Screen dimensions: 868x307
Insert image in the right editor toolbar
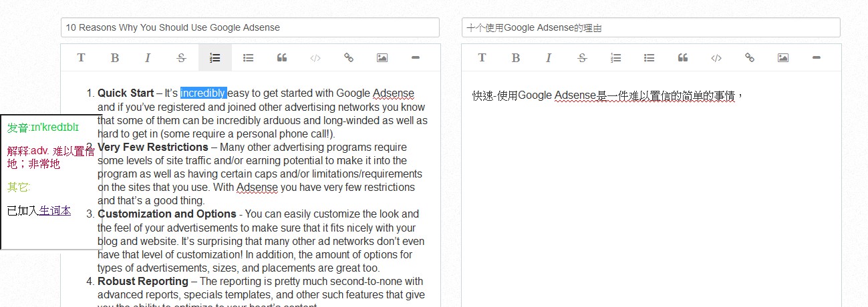[783, 58]
